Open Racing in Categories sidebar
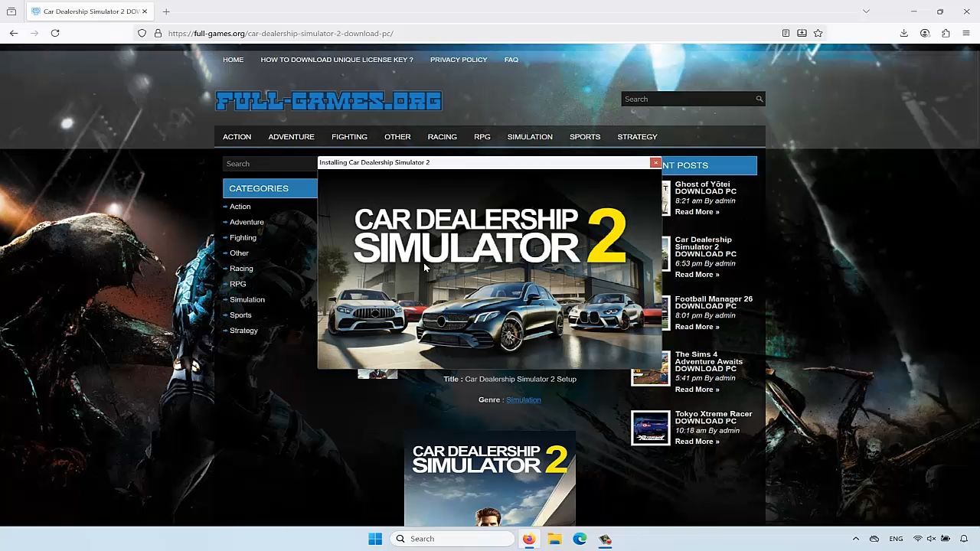The width and height of the screenshot is (980, 551). point(241,269)
